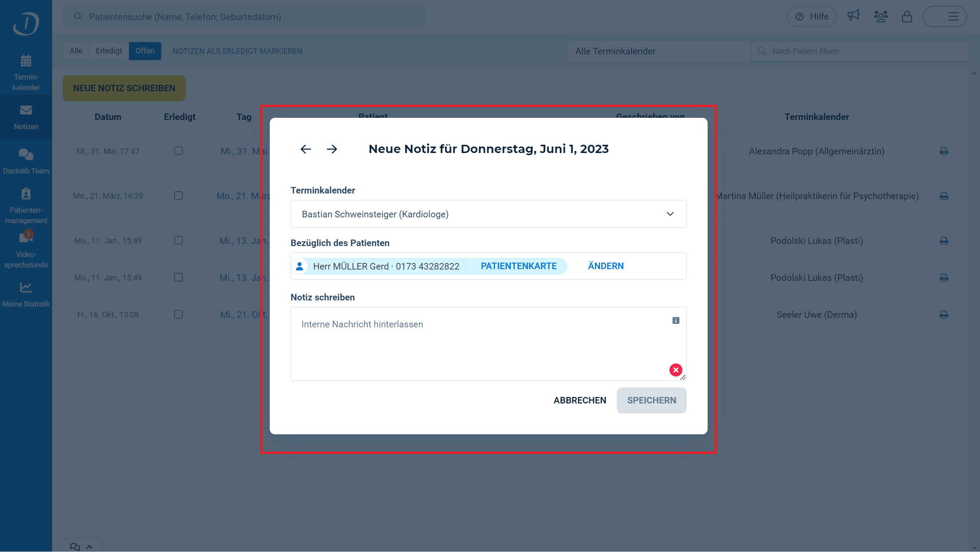980x553 pixels.
Task: Click the PATIENTENKARTE button
Action: [x=518, y=266]
